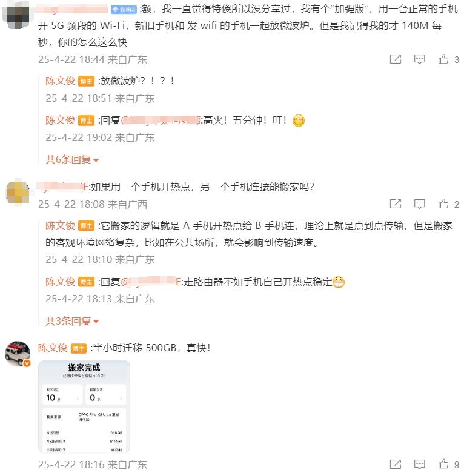Expand 共6条回复 replies

(72, 159)
